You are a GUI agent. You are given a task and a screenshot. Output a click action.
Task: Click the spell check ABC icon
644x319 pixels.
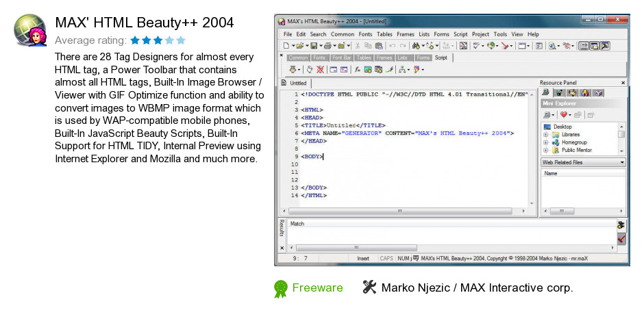(x=476, y=46)
